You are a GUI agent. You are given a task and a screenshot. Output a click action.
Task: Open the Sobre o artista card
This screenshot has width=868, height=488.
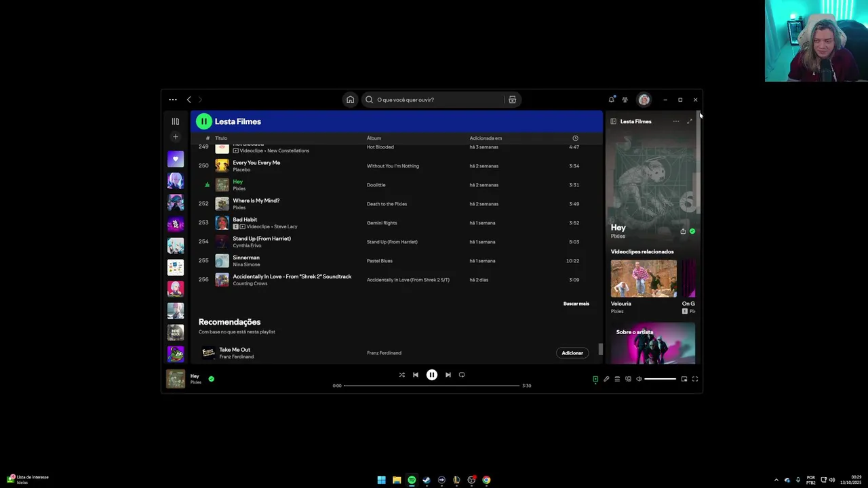[653, 343]
